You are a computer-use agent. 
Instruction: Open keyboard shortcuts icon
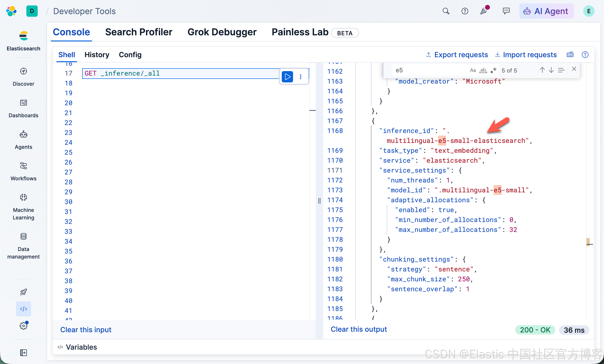570,55
